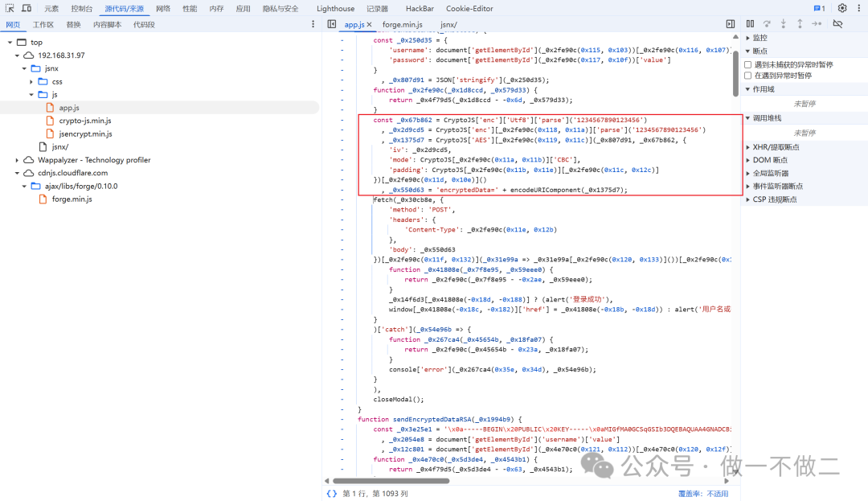The image size is (868, 501).
Task: Collapse the debugger sidebar pane
Action: coord(730,24)
